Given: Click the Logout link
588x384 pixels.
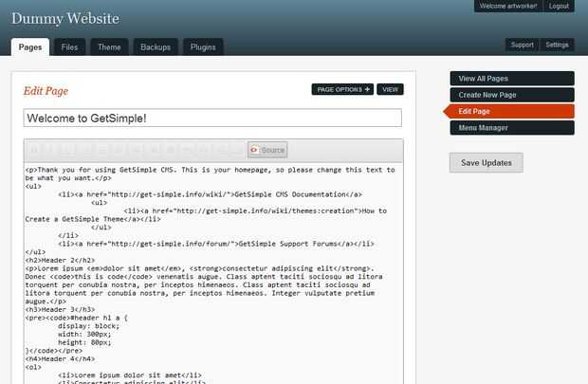Looking at the screenshot, I should (x=559, y=6).
